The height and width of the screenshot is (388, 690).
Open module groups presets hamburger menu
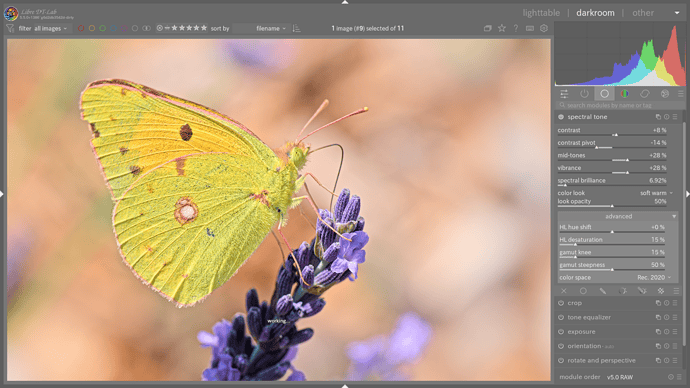click(681, 94)
